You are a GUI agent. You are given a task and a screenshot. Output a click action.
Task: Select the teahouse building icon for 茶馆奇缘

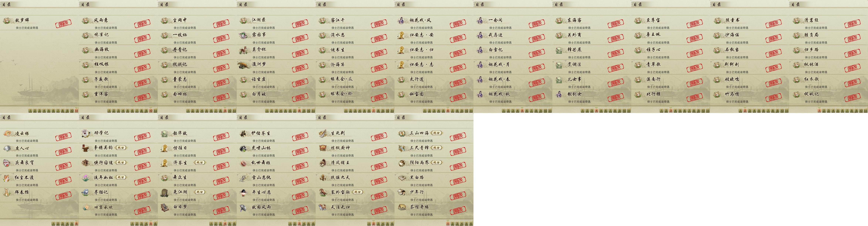pos(402,207)
